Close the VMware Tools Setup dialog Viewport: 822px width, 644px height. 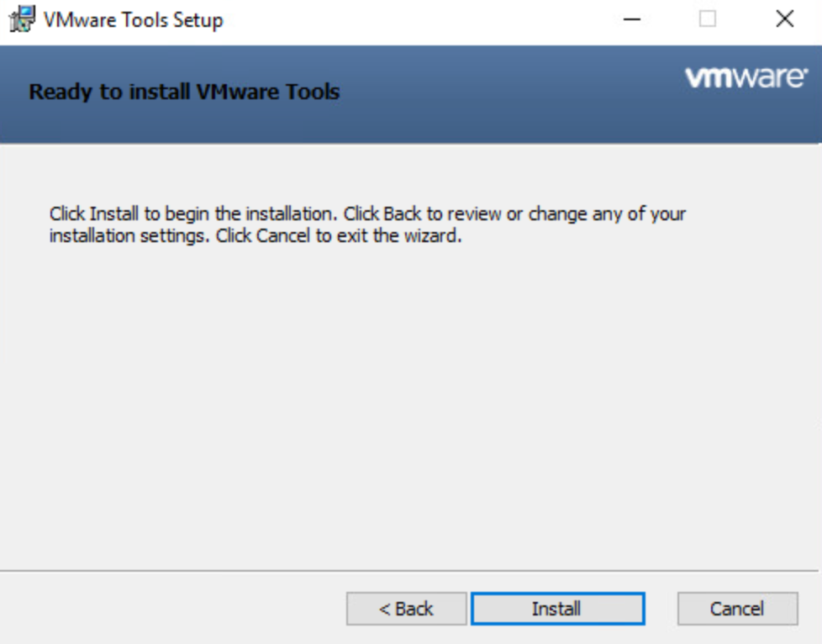[784, 18]
